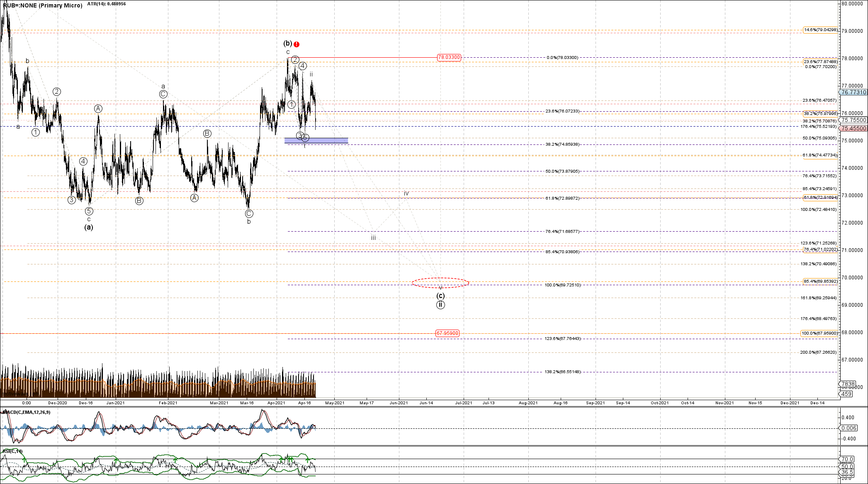Click the Dec-2021 date on time axis
This screenshot has width=868, height=484.
[790, 403]
